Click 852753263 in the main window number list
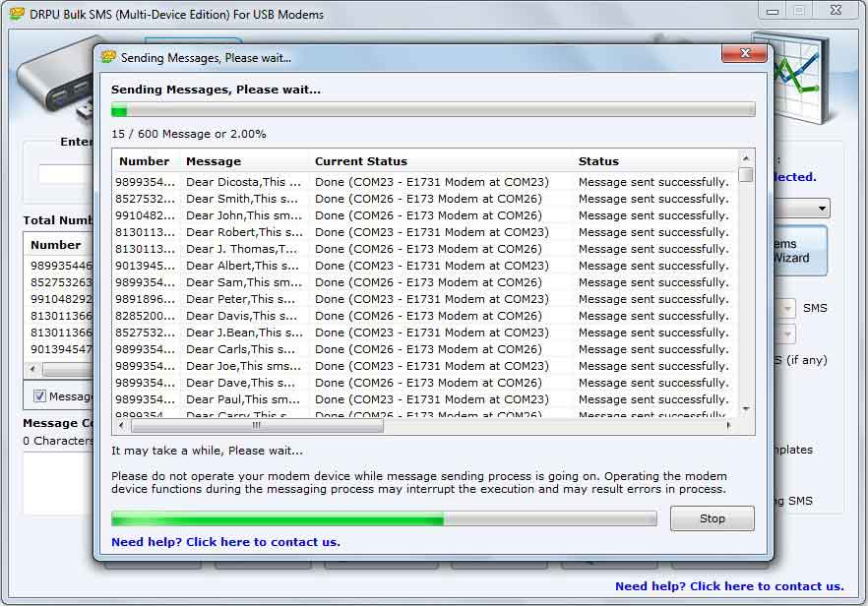Screen dimensions: 868x606 click(x=61, y=282)
